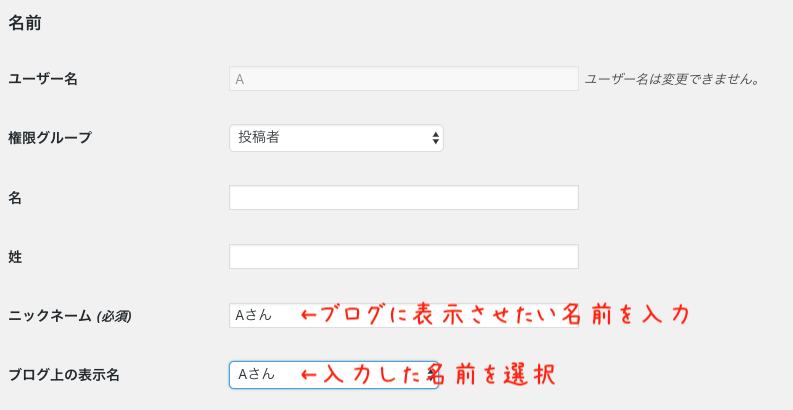Click the ニックネーム (必須) label
793x410 pixels.
(70, 316)
